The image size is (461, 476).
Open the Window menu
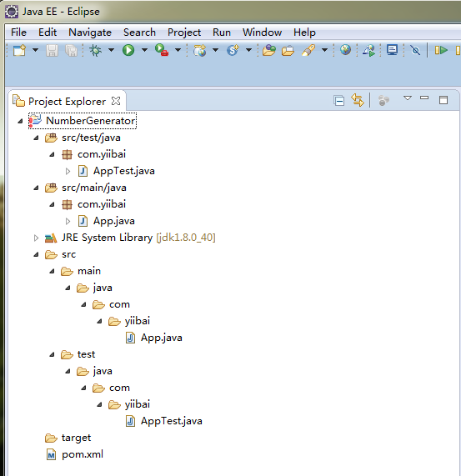[262, 33]
